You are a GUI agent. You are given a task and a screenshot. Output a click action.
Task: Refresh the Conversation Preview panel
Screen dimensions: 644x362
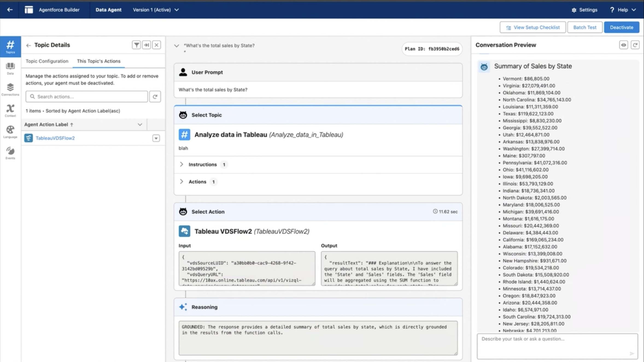[x=635, y=45]
